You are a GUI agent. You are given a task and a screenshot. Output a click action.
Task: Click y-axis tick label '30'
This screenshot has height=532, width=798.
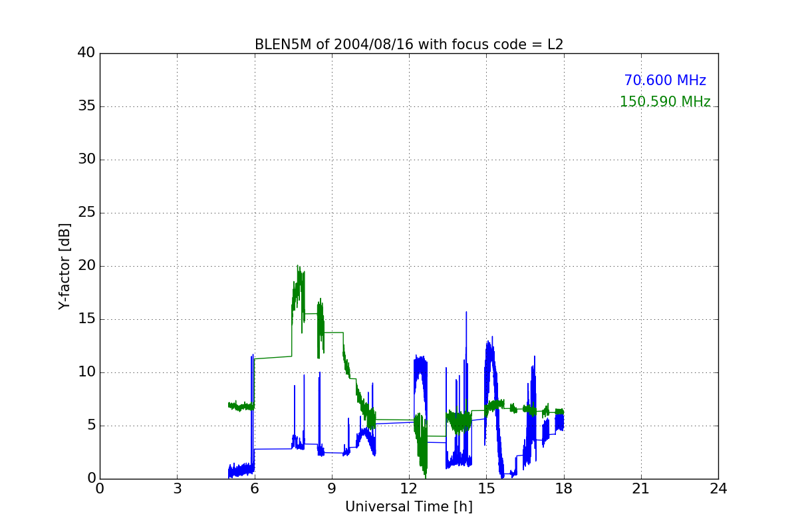coord(86,160)
